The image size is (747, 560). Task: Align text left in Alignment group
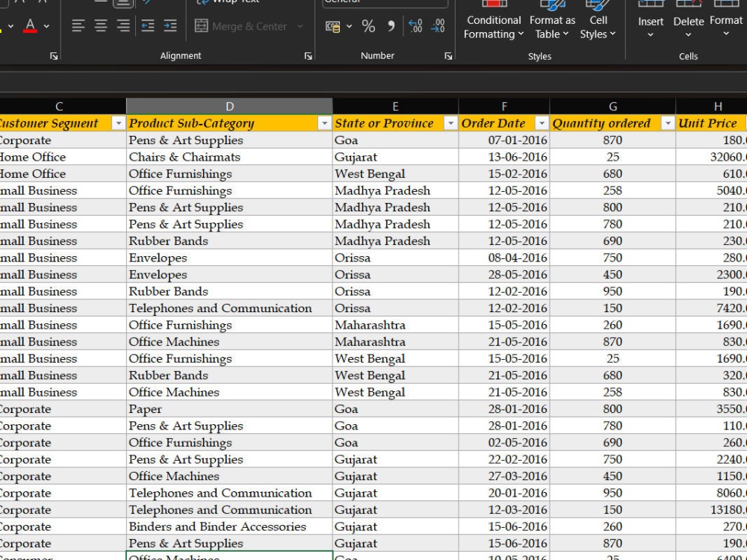pyautogui.click(x=78, y=25)
